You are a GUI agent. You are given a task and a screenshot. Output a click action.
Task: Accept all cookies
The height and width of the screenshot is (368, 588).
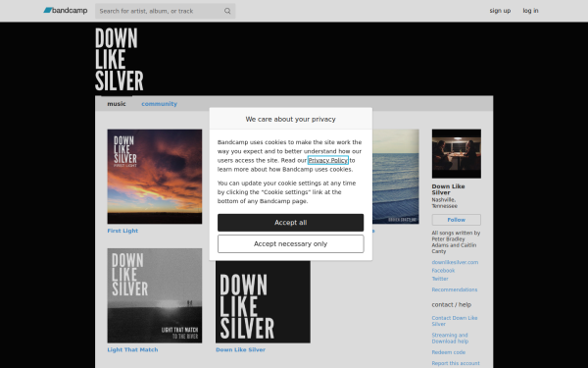click(x=291, y=223)
